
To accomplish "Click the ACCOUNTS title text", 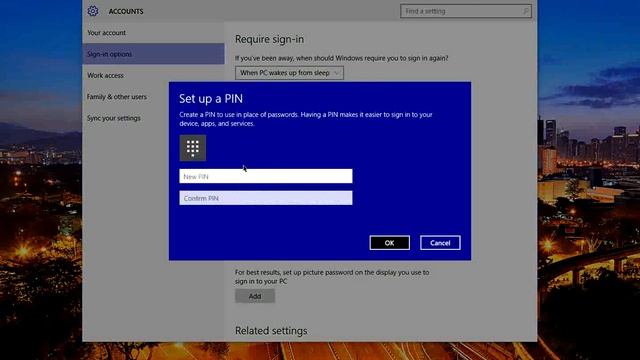I will pyautogui.click(x=126, y=11).
